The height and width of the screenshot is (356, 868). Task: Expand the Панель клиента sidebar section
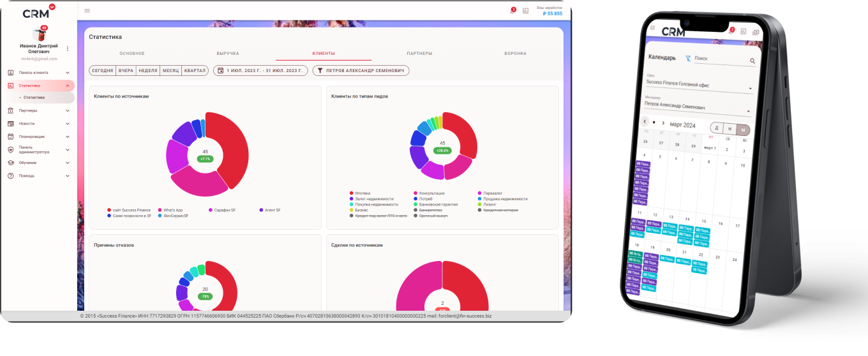pos(68,73)
